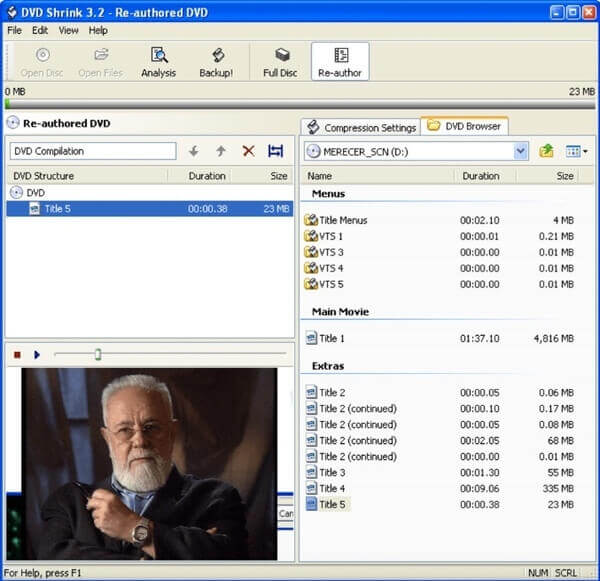
Task: Select VTS 5 menu item icon
Action: [x=311, y=284]
